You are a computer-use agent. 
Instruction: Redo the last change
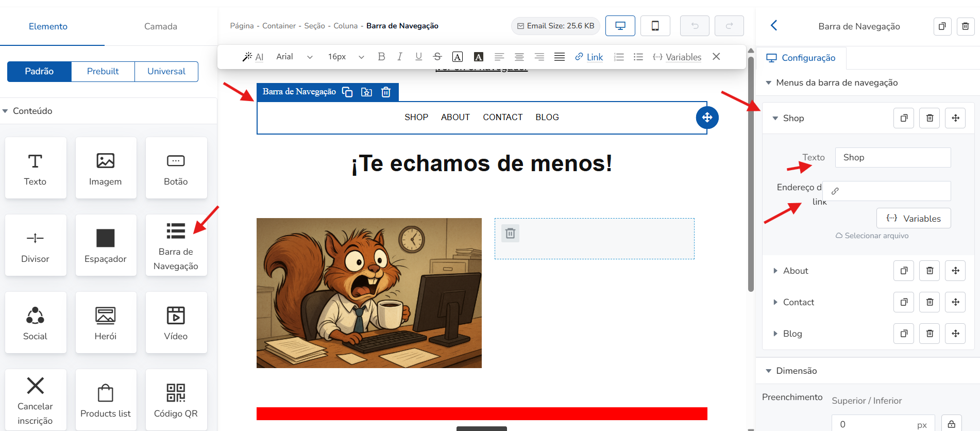tap(729, 26)
